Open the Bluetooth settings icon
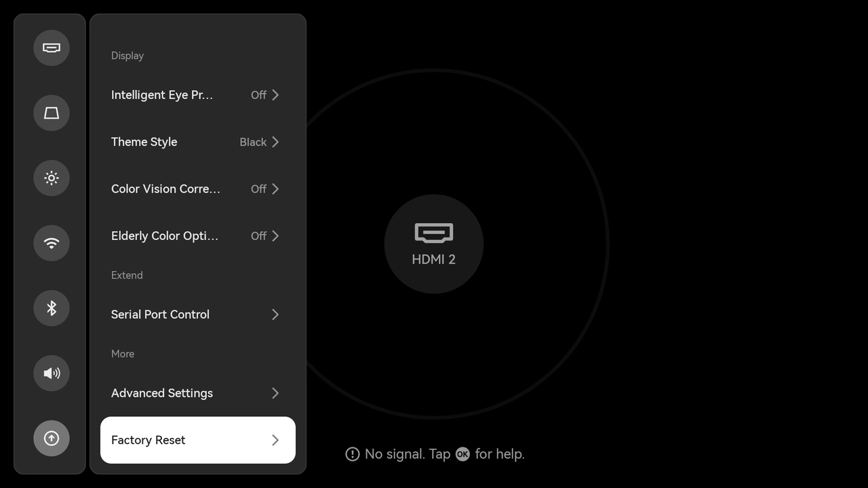Viewport: 868px width, 488px height. pyautogui.click(x=52, y=308)
